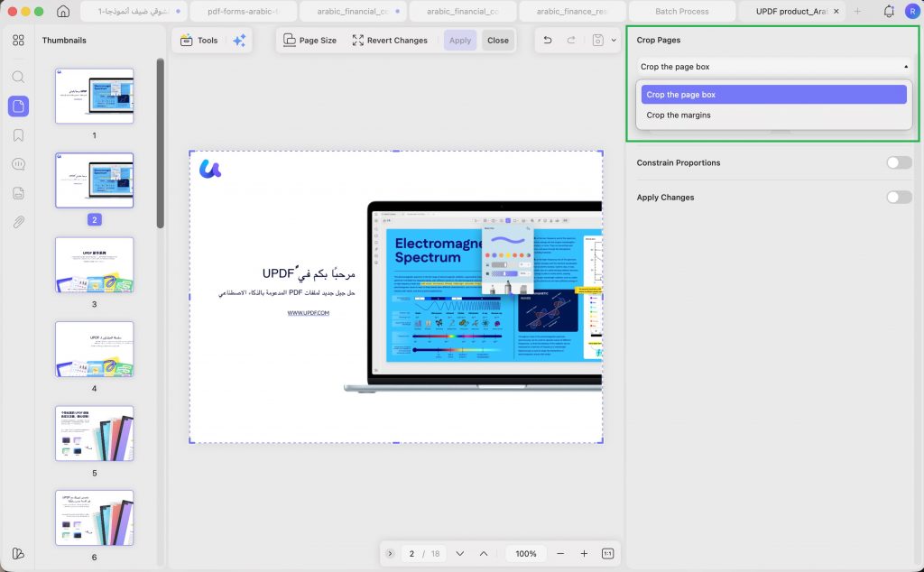Redo the crop change
The height and width of the screenshot is (572, 924).
click(571, 40)
